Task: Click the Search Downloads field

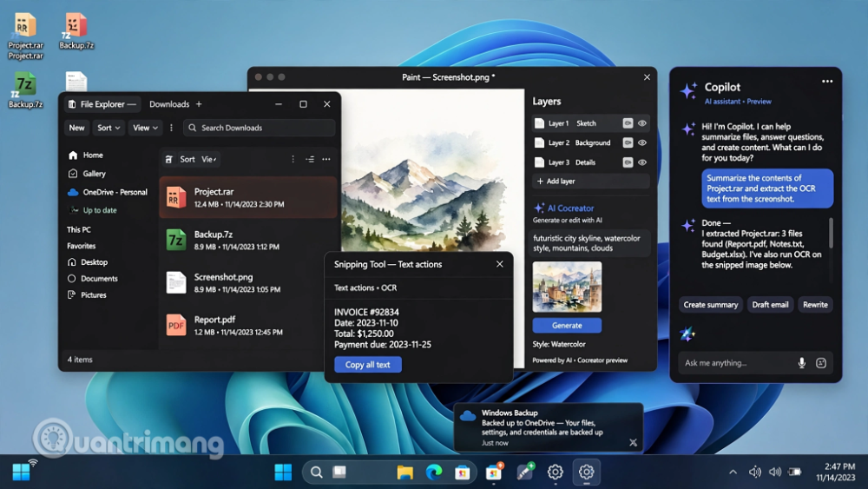Action: tap(259, 128)
